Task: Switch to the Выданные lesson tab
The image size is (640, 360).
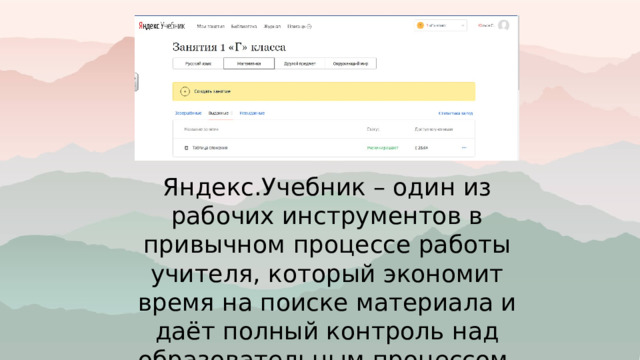Action: (x=219, y=113)
